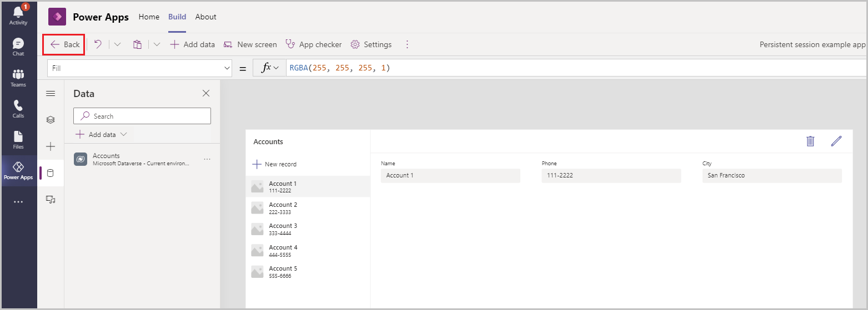Click the delete trash icon
This screenshot has width=868, height=310.
pyautogui.click(x=810, y=141)
